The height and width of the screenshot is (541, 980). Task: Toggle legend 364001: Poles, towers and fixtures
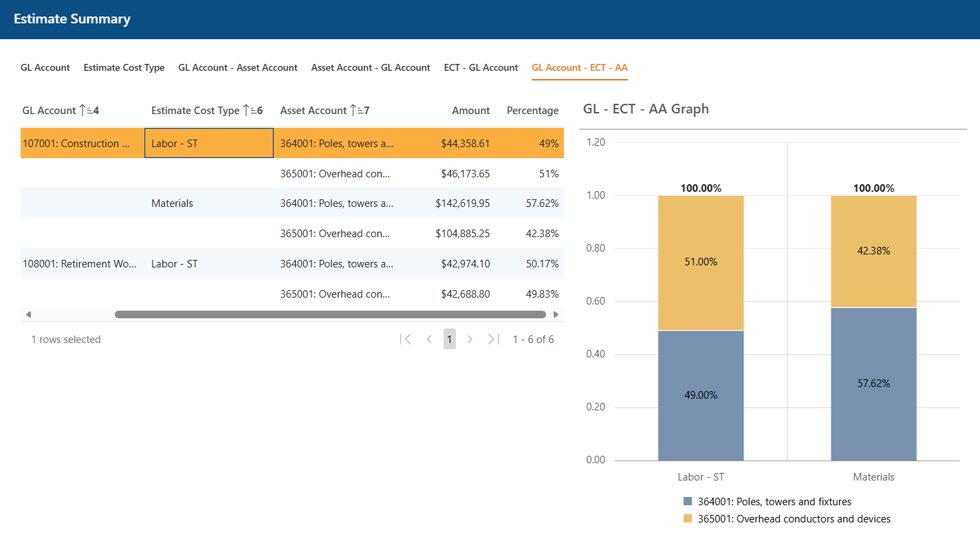pos(767,502)
